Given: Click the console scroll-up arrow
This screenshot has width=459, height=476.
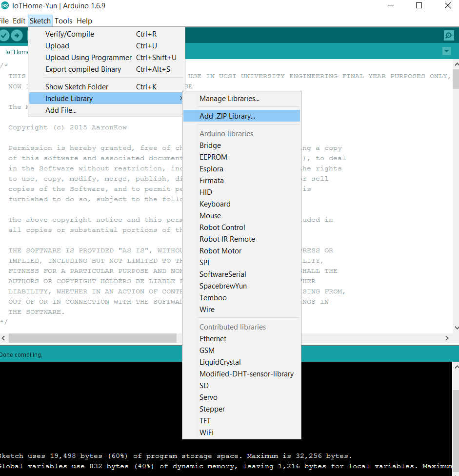Looking at the screenshot, I should 456,367.
